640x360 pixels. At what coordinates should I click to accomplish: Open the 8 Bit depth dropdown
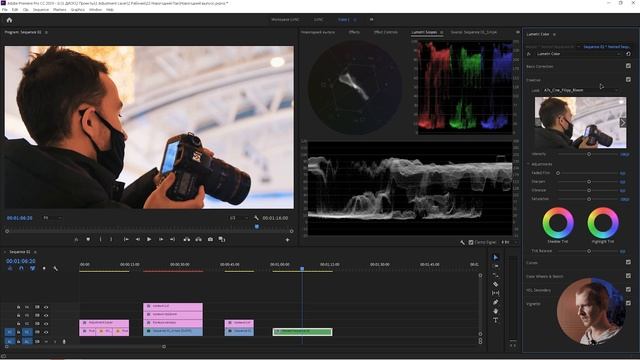point(509,242)
